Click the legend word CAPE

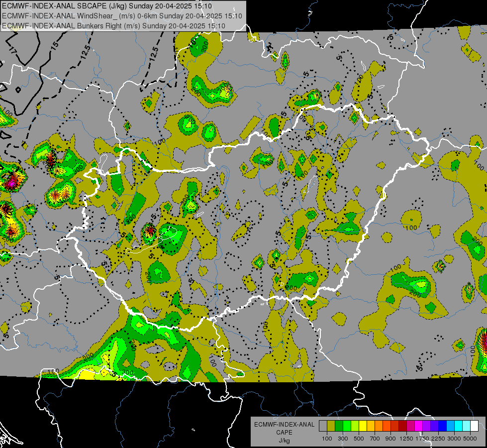coord(284,433)
